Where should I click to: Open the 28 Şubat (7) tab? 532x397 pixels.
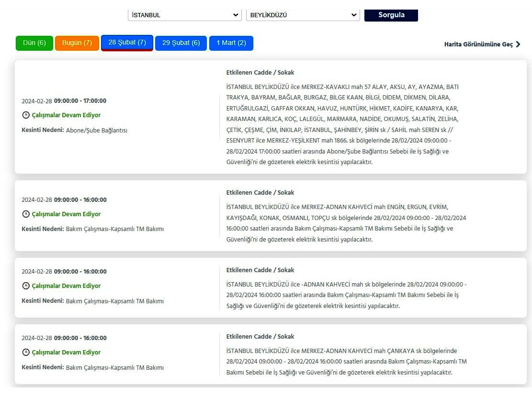[x=127, y=43]
